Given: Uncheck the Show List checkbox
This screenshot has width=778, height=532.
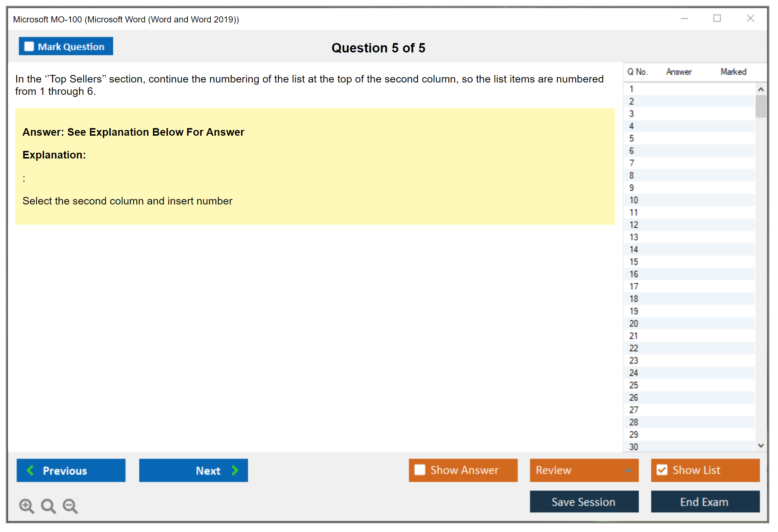Looking at the screenshot, I should pos(662,470).
